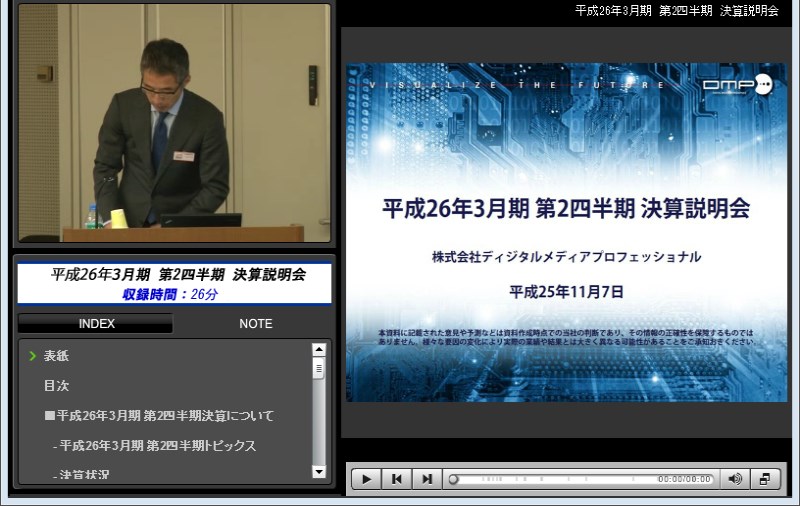Image resolution: width=800 pixels, height=506 pixels.
Task: Click the header title 平成26年3月期 第2四半期 決算説明会
Action: pyautogui.click(x=677, y=11)
